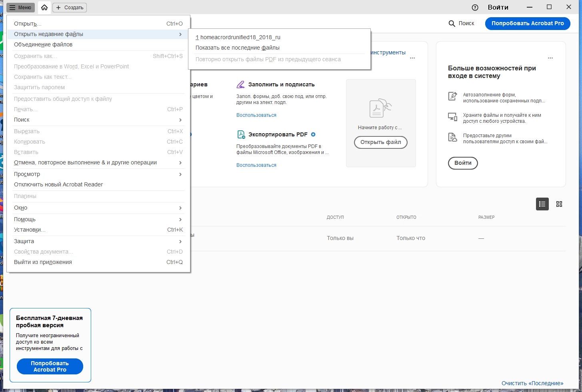Screen dimensions: 582x392
Task: Open the Создать button
Action: (x=70, y=7)
